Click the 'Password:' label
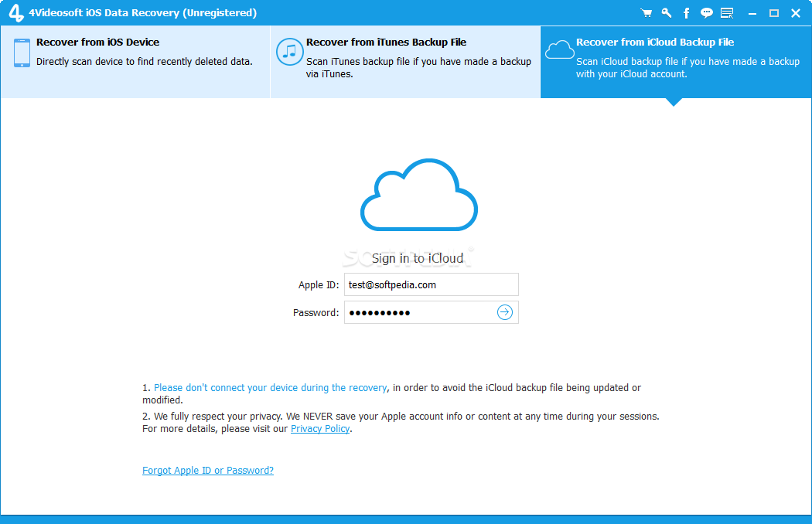812x524 pixels. click(x=316, y=313)
